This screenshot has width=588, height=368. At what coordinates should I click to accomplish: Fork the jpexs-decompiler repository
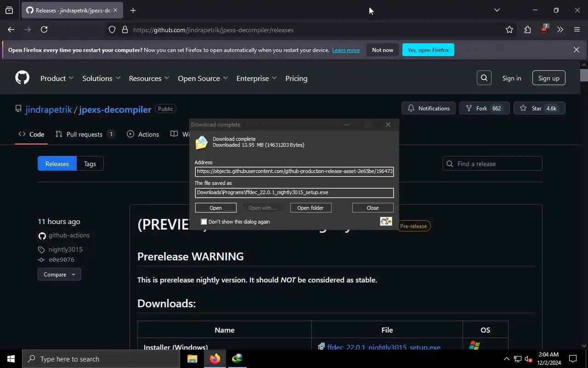pos(484,108)
